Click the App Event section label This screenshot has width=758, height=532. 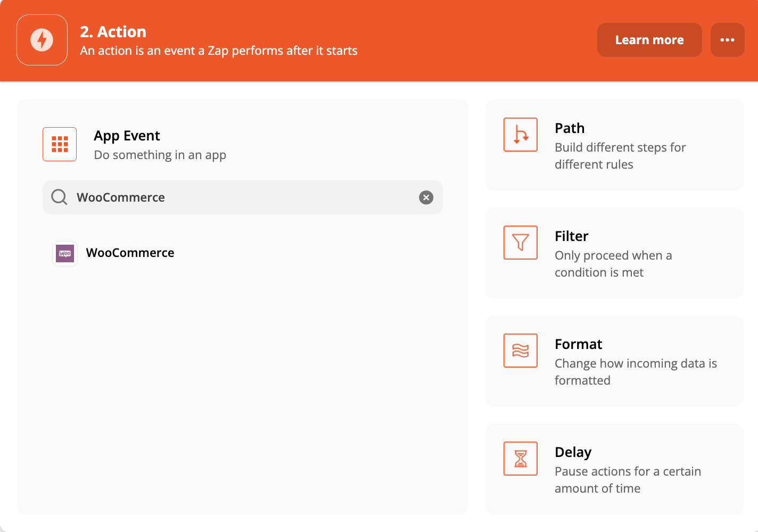coord(127,136)
